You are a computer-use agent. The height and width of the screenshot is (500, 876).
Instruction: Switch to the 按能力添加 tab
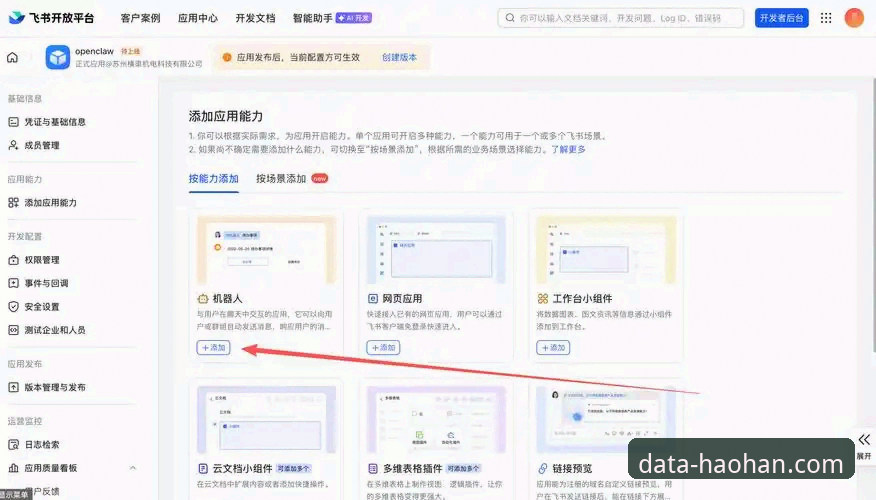point(213,179)
